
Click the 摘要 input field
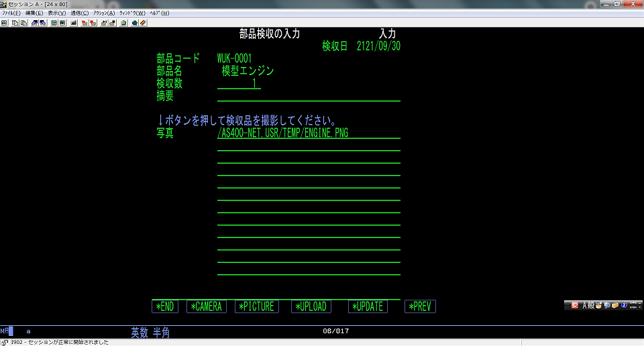click(309, 96)
